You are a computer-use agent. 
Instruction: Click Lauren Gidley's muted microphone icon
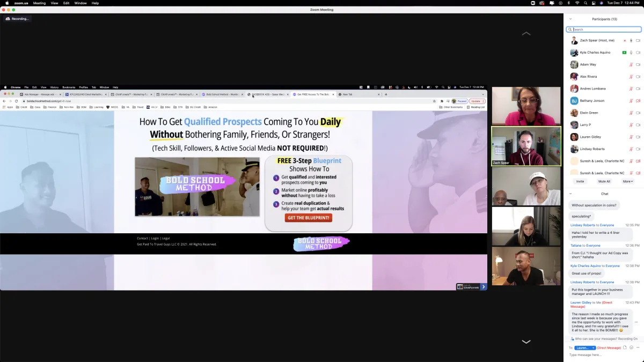click(x=631, y=137)
